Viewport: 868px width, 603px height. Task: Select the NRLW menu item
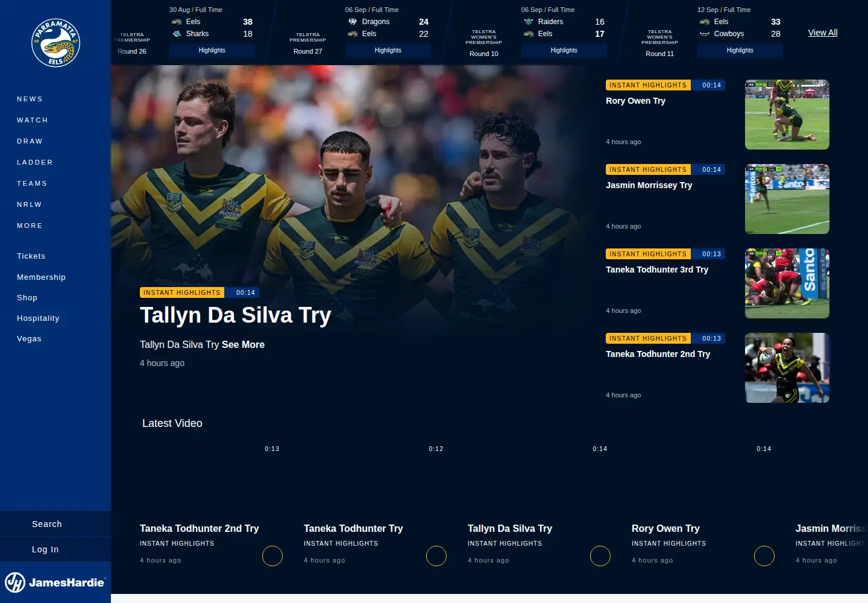point(30,204)
